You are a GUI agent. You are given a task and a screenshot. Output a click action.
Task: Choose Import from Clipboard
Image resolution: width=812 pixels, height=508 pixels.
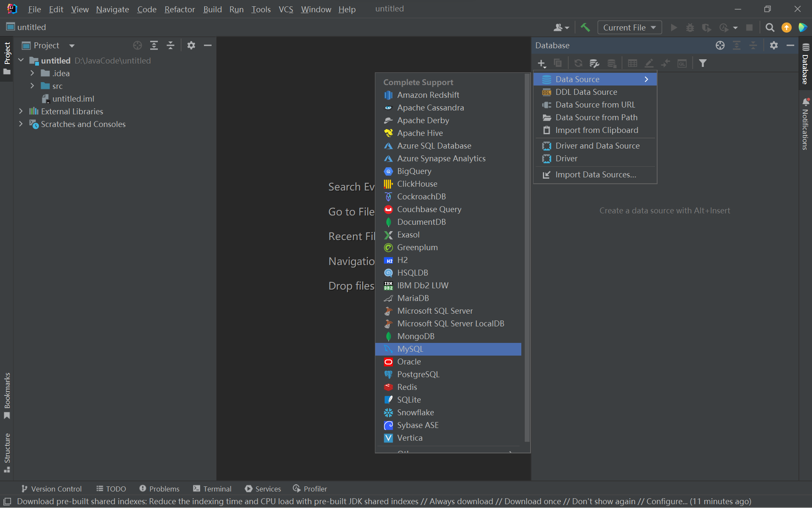coord(596,130)
